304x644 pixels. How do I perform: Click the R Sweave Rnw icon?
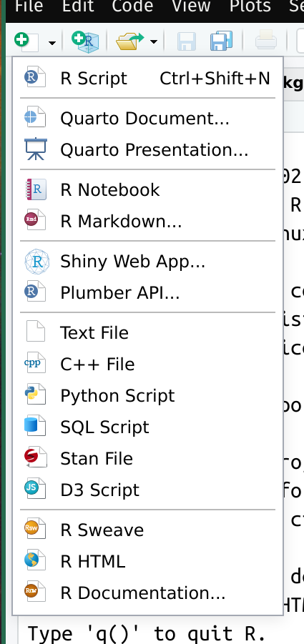(35, 529)
